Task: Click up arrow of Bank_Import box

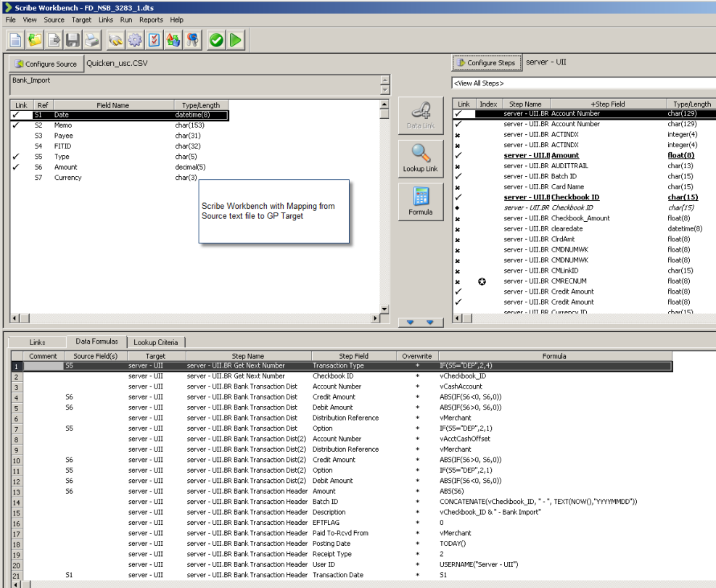Action: [385, 80]
